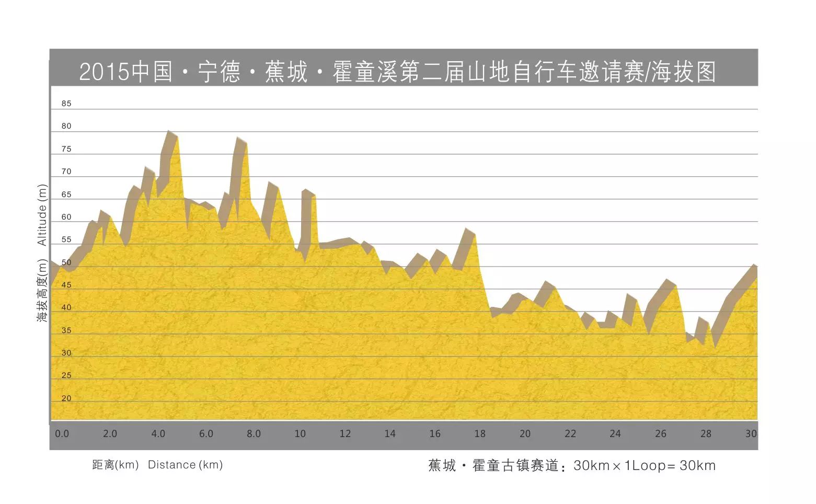This screenshot has width=816, height=504.
Task: Click the altitude axis label '65'
Action: (66, 194)
